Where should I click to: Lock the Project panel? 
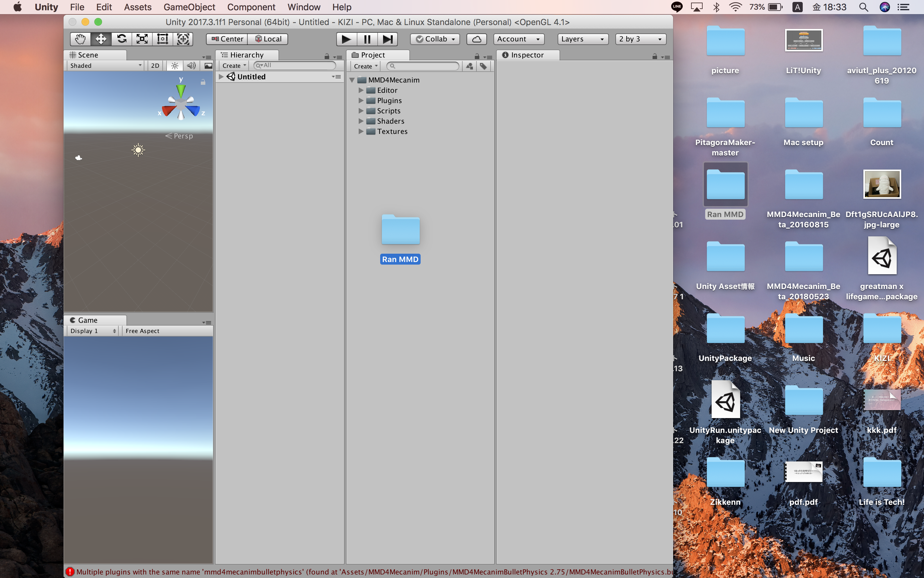(x=477, y=57)
